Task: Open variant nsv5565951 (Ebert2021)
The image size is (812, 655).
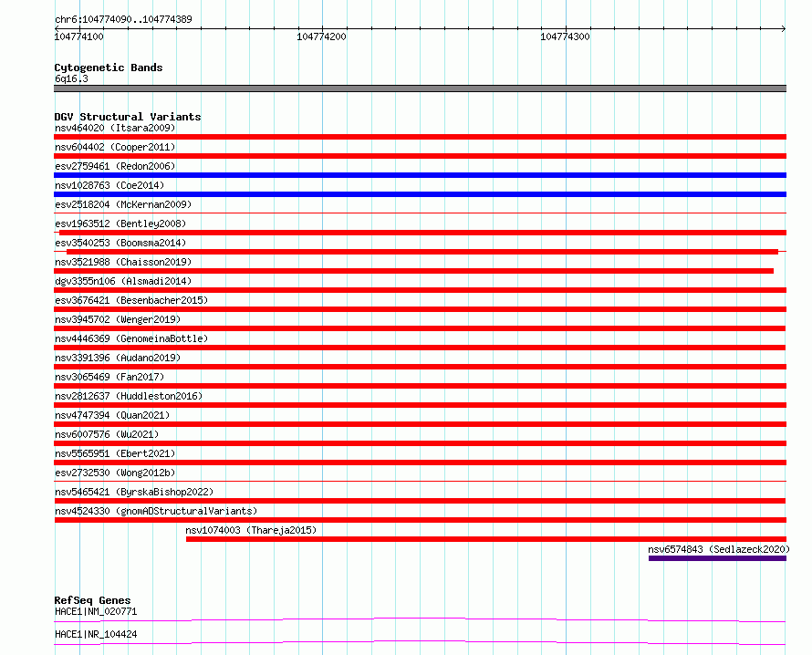Action: (115, 453)
